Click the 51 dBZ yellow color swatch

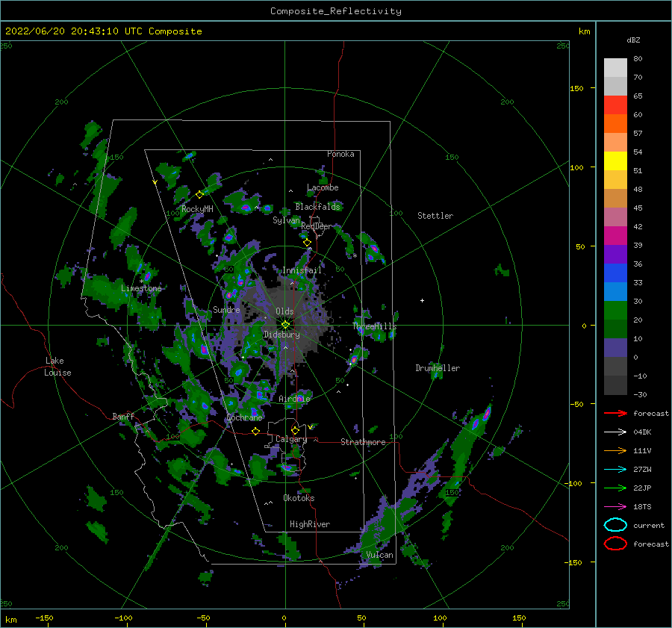(615, 161)
